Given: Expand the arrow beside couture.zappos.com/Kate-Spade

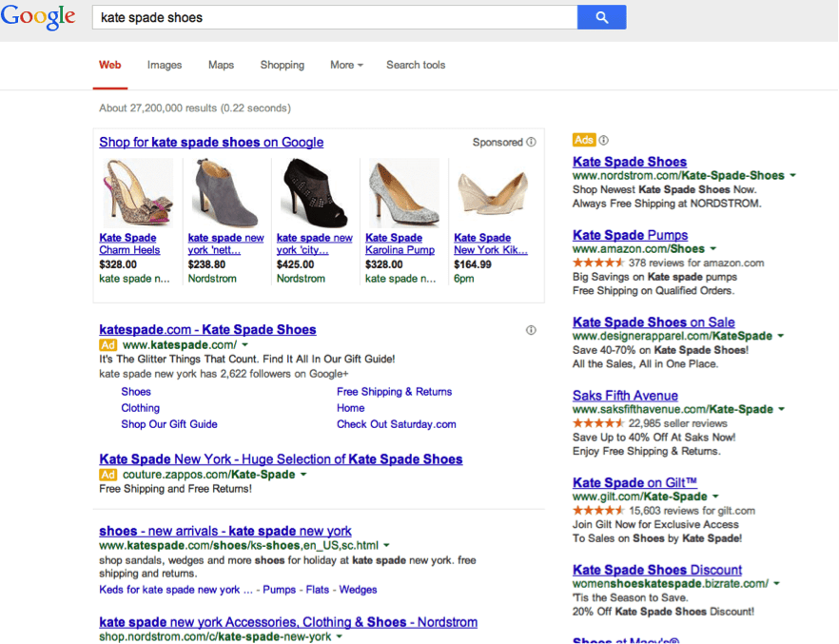Looking at the screenshot, I should click(303, 475).
